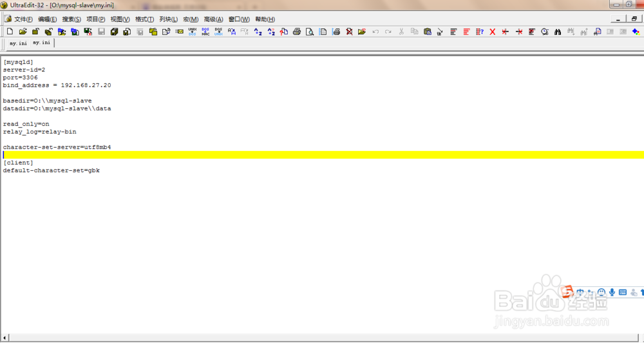Image resolution: width=644 pixels, height=343 pixels.
Task: Toggle Chinese input mode 中 icon
Action: pos(580,293)
